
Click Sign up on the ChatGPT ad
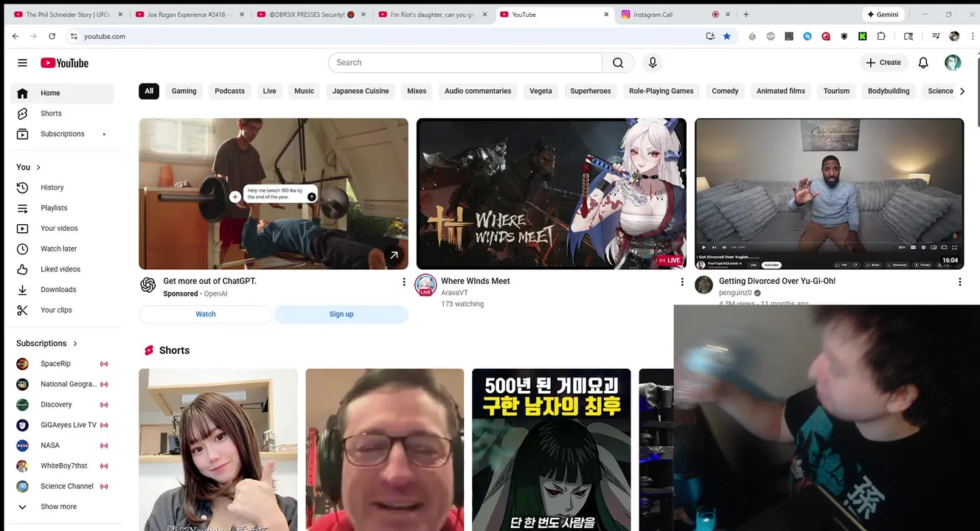coord(341,314)
